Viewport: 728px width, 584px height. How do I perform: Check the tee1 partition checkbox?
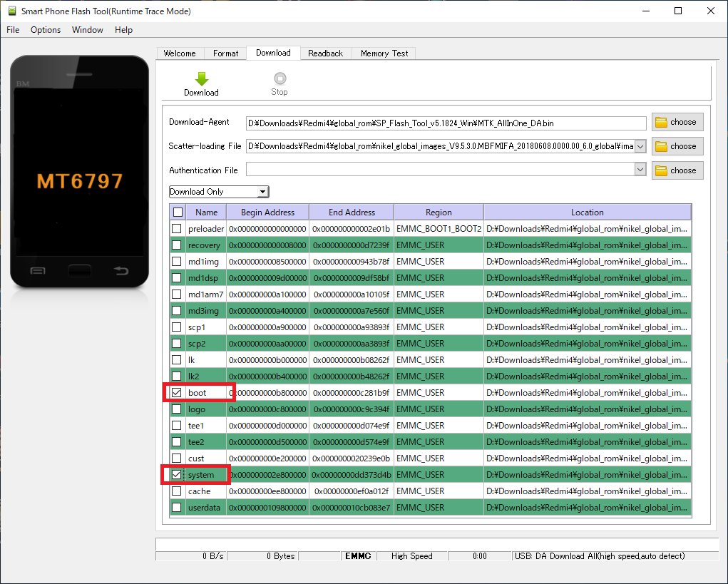(176, 425)
